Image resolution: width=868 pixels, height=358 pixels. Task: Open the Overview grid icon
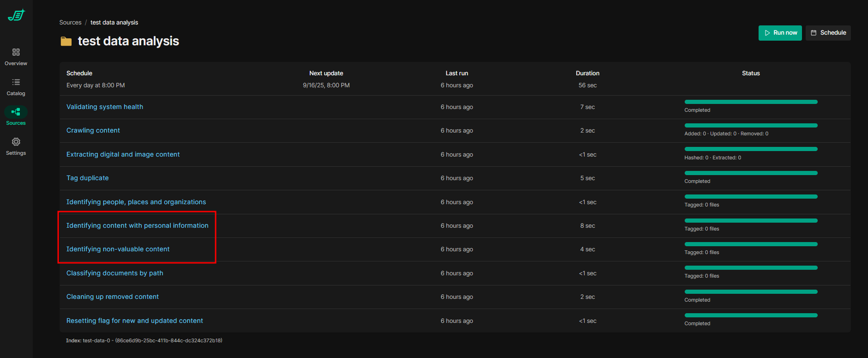tap(16, 52)
